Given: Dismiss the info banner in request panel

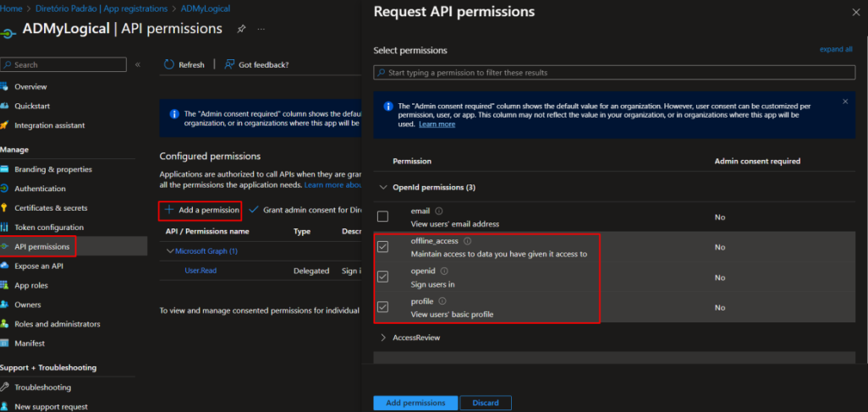Looking at the screenshot, I should 845,102.
